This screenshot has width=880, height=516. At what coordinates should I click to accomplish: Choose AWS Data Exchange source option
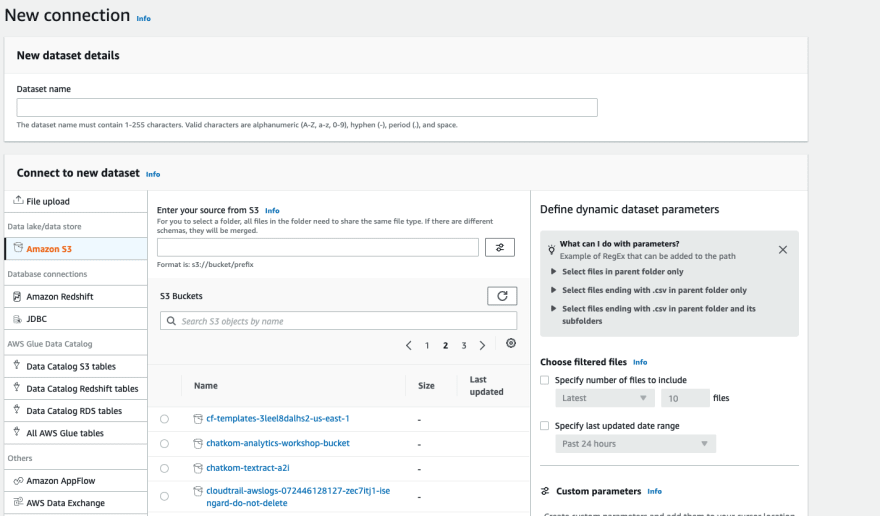click(76, 503)
